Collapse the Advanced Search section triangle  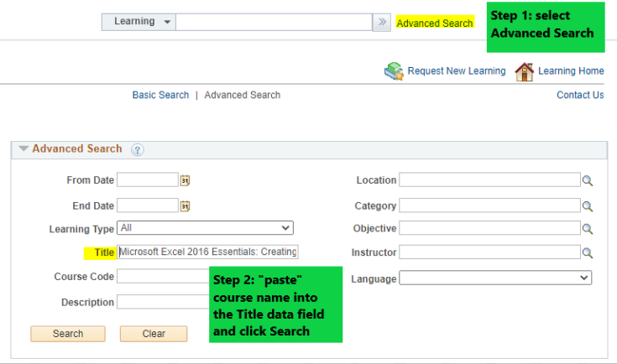[x=24, y=148]
